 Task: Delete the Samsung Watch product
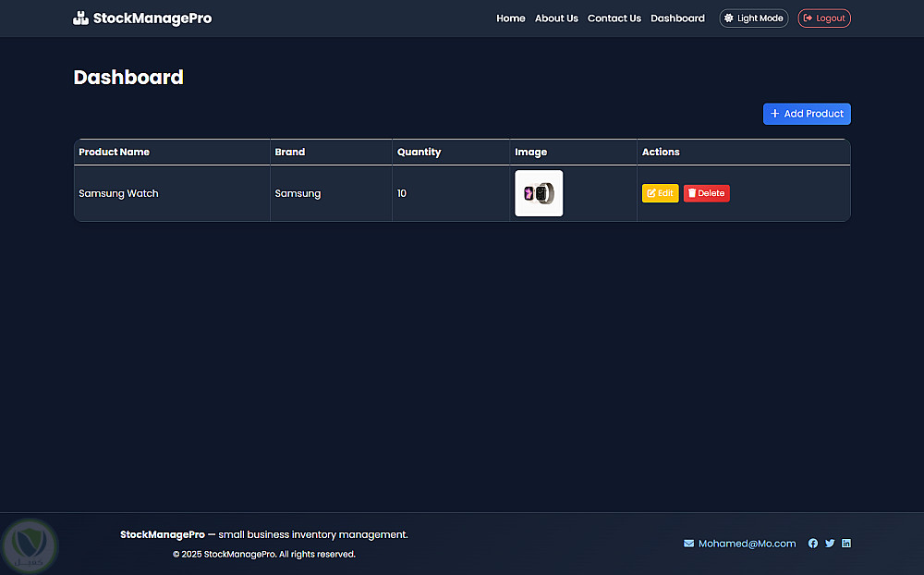[x=707, y=193]
